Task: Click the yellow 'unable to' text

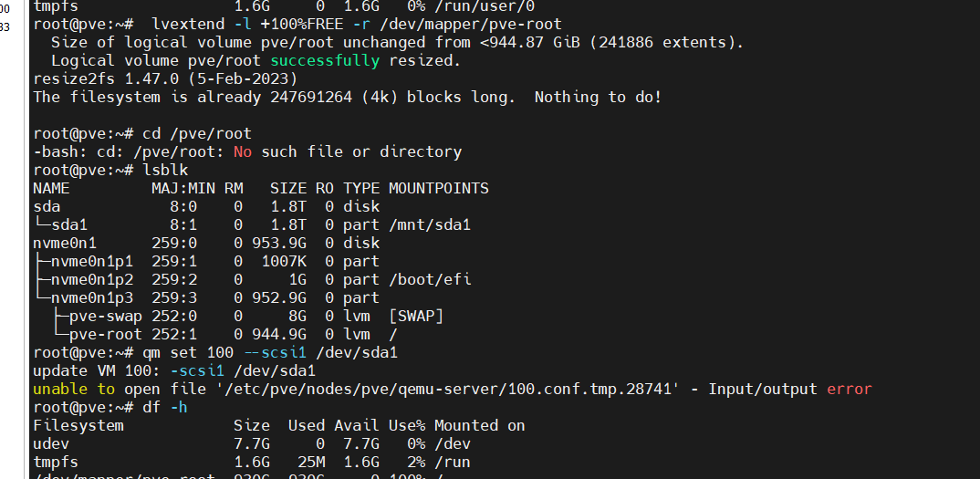Action: tap(74, 389)
